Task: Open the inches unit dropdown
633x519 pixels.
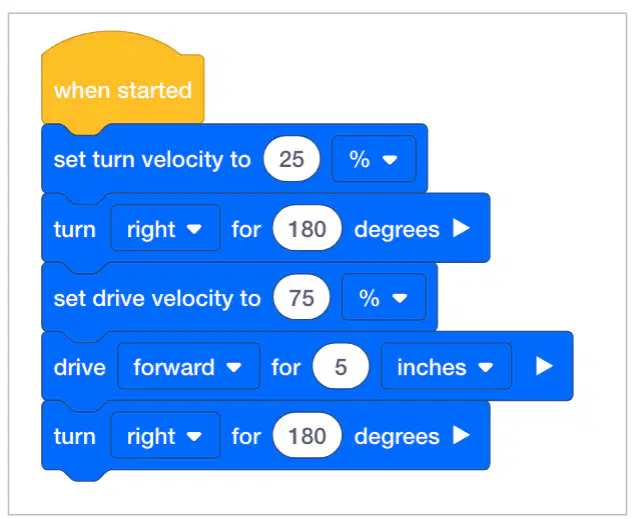Action: [x=446, y=366]
